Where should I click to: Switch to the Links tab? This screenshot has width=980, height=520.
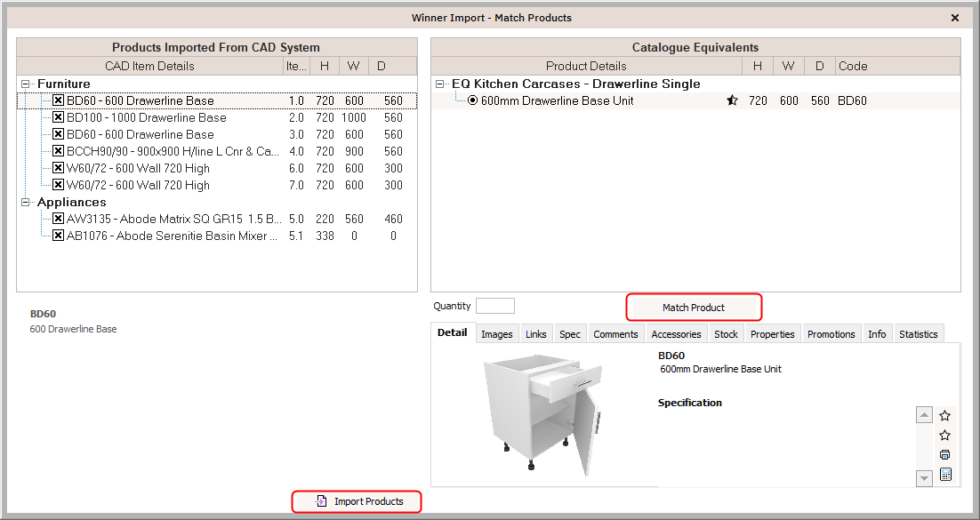click(x=535, y=334)
